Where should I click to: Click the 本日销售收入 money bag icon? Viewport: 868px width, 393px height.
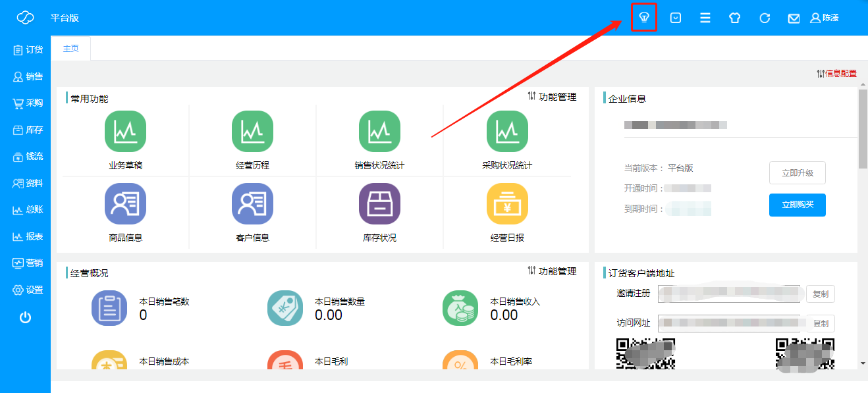(460, 308)
